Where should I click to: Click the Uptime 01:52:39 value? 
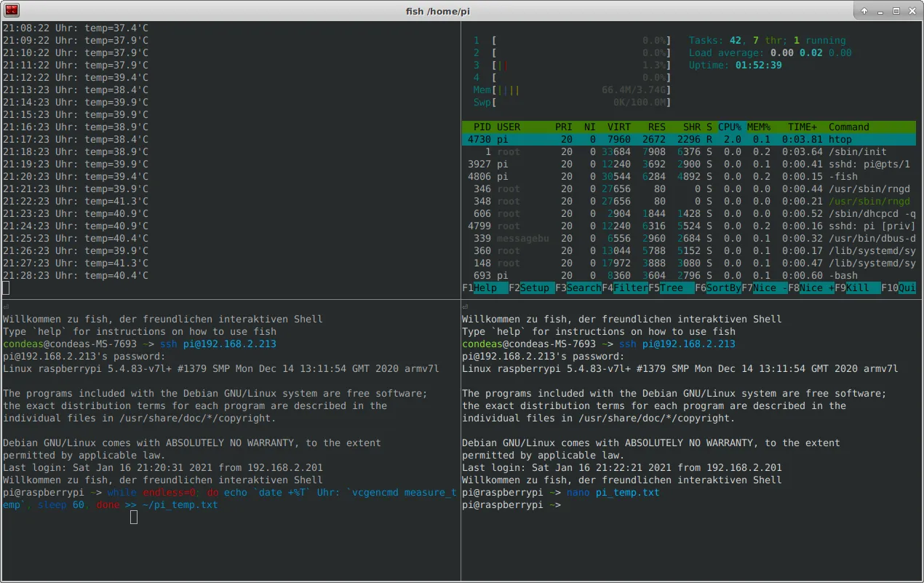(759, 66)
